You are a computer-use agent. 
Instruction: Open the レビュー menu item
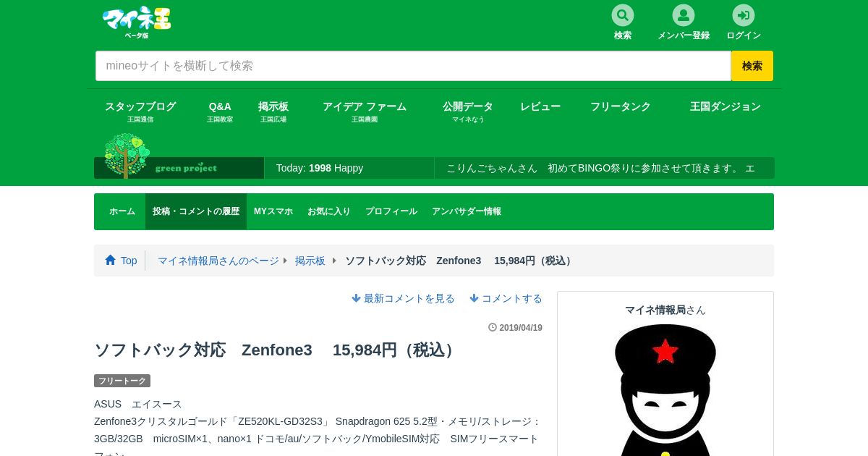pyautogui.click(x=540, y=106)
